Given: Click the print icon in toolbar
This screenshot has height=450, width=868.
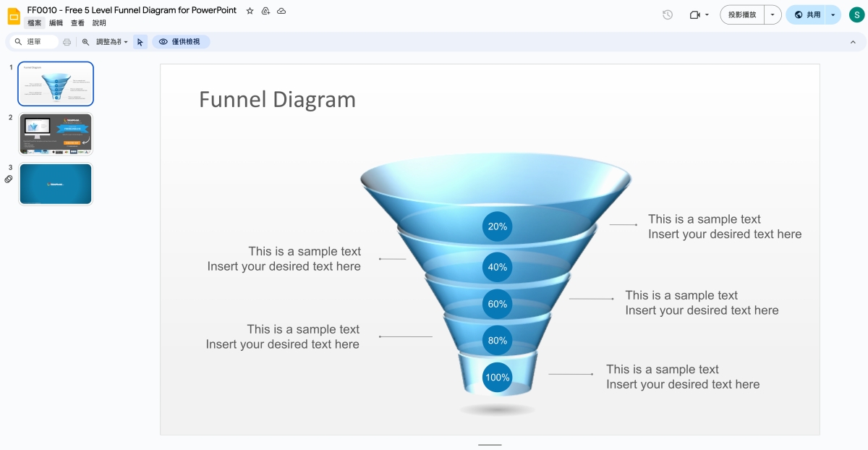Looking at the screenshot, I should click(67, 42).
